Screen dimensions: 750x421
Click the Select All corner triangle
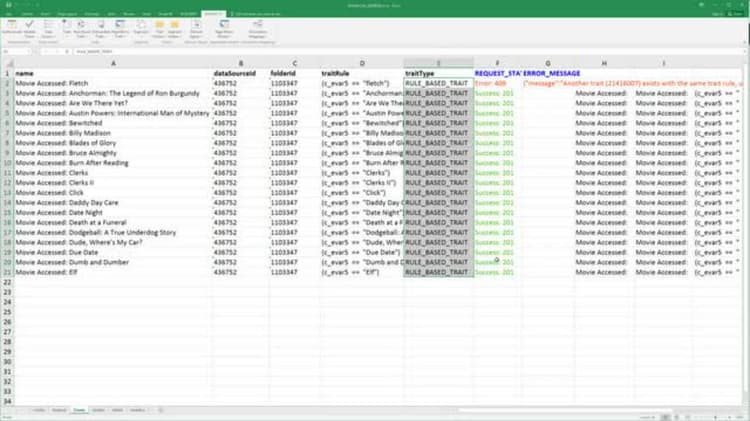tap(8, 63)
